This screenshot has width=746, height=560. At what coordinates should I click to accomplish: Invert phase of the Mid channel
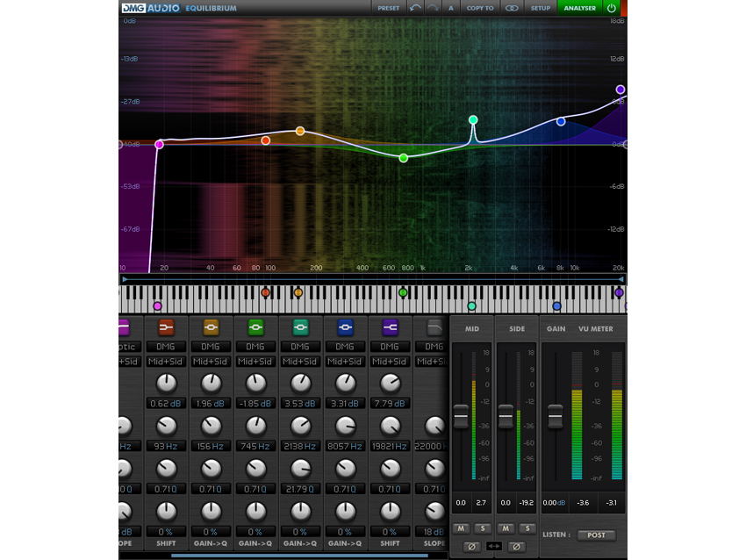point(471,547)
